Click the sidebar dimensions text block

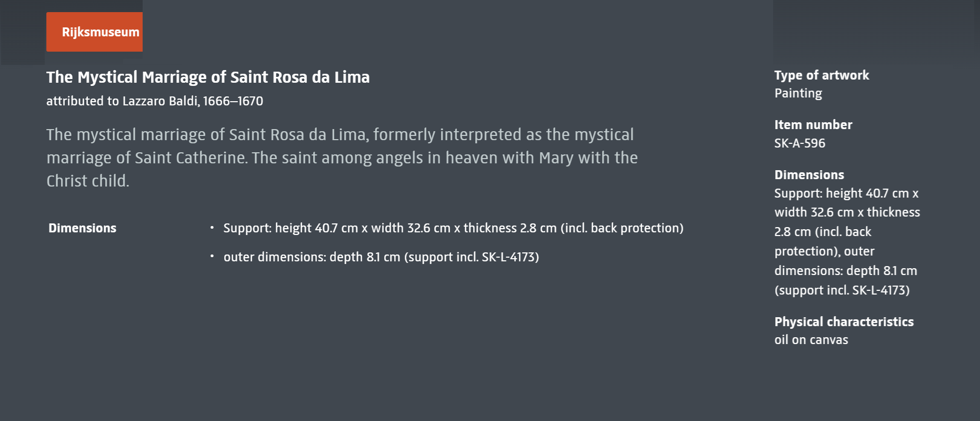(x=847, y=242)
